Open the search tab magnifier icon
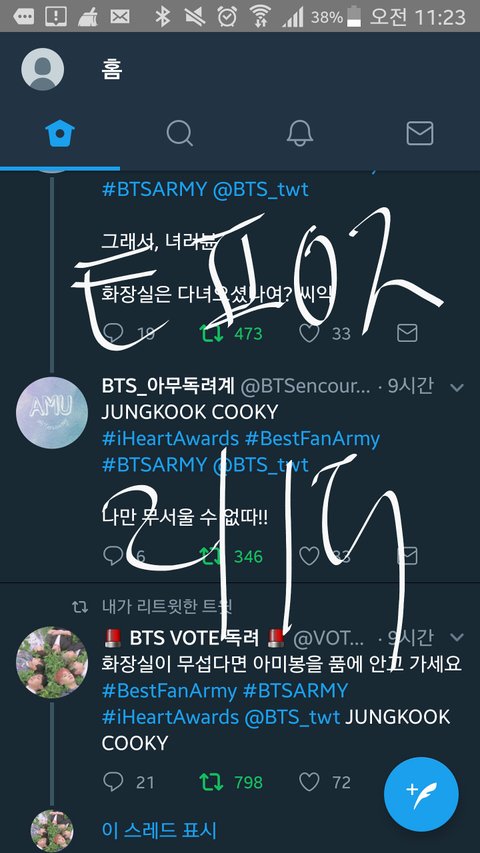480x853 pixels. (x=180, y=133)
